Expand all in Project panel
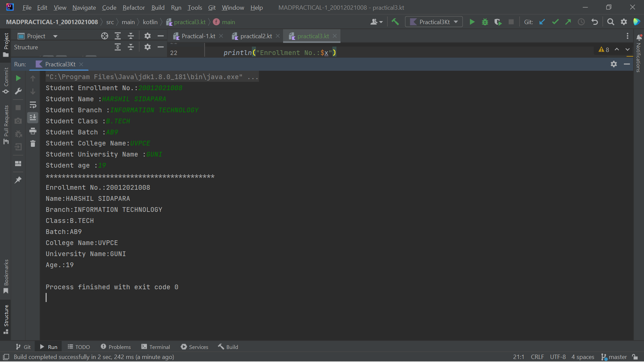The height and width of the screenshot is (362, 644). pos(118,36)
